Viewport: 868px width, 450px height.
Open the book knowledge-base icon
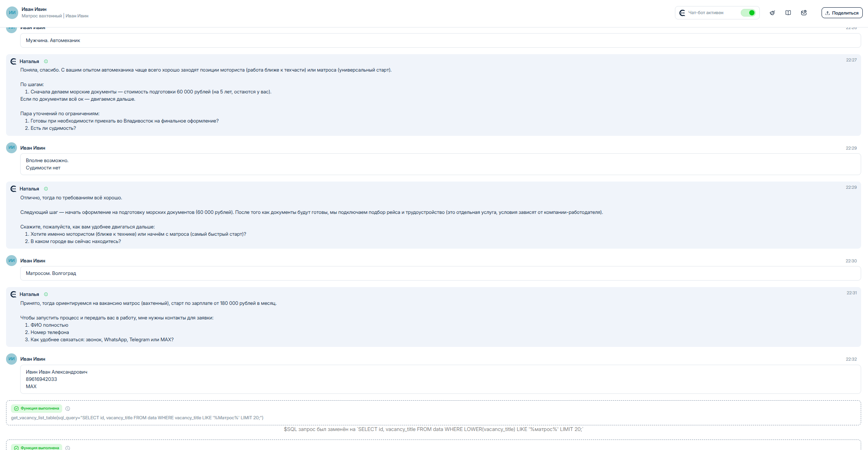click(x=788, y=13)
